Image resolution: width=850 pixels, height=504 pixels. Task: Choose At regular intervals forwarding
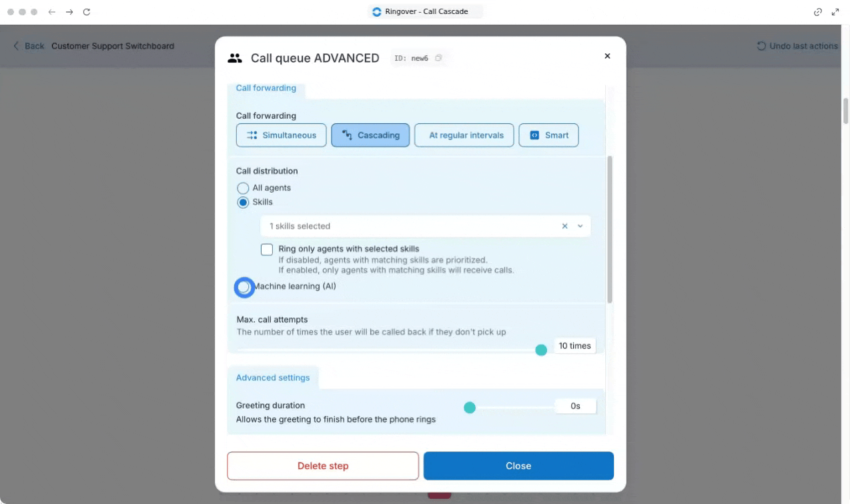point(464,135)
